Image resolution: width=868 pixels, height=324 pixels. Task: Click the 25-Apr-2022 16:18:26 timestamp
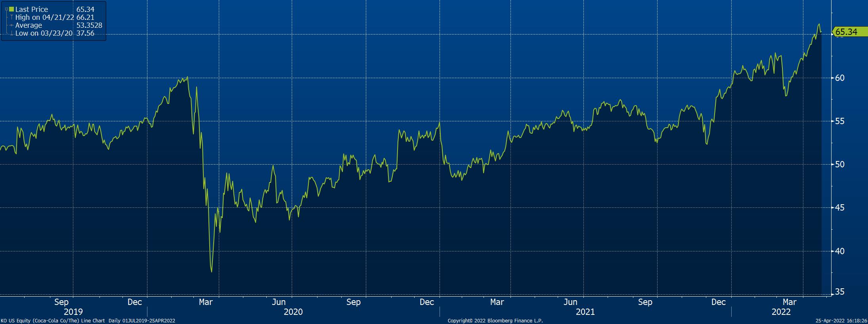841,320
